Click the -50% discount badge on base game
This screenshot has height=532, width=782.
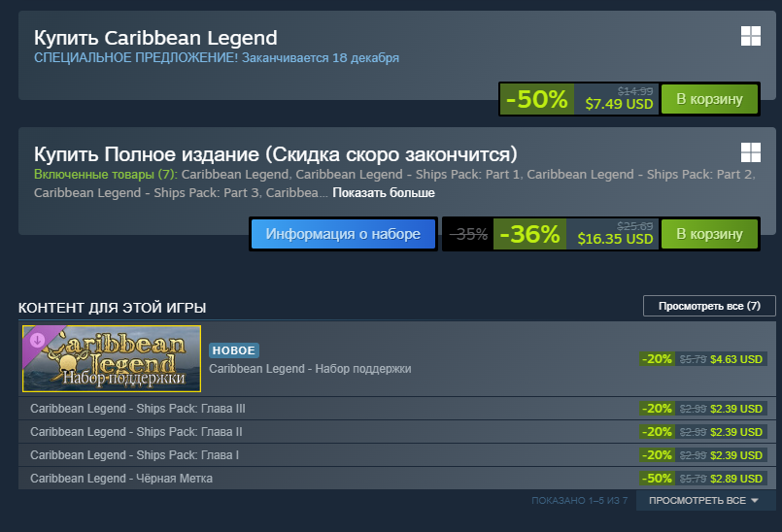537,99
